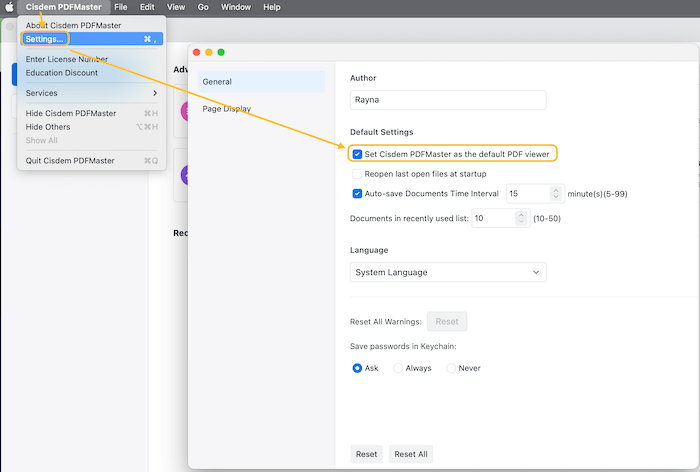Click Quit Cisdem PDFMaster menu item

pos(70,160)
